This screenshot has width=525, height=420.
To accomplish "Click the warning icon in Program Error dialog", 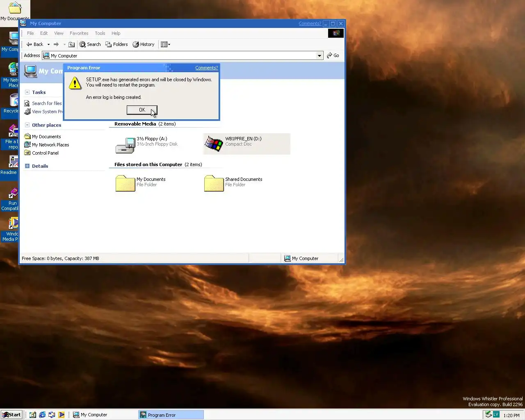I will tap(75, 83).
